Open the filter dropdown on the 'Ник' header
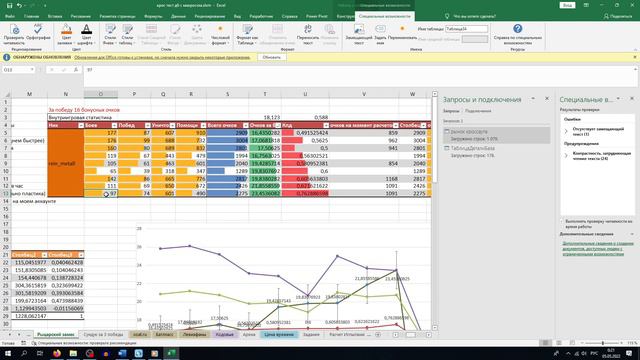Screen dimensions: 640x360 coord(81,125)
